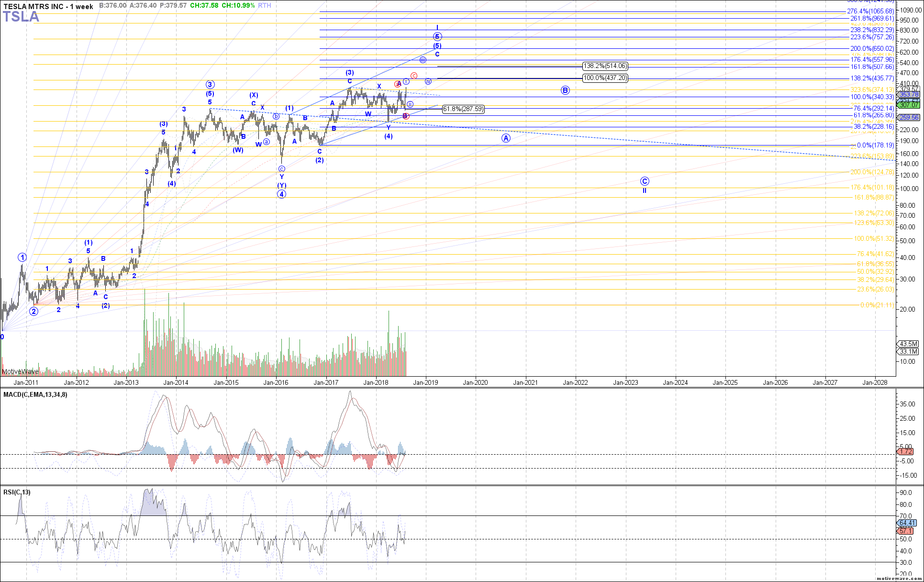This screenshot has width=924, height=582.
Task: Click the yellow 161.8%(88.87) level label
Action: click(x=874, y=197)
